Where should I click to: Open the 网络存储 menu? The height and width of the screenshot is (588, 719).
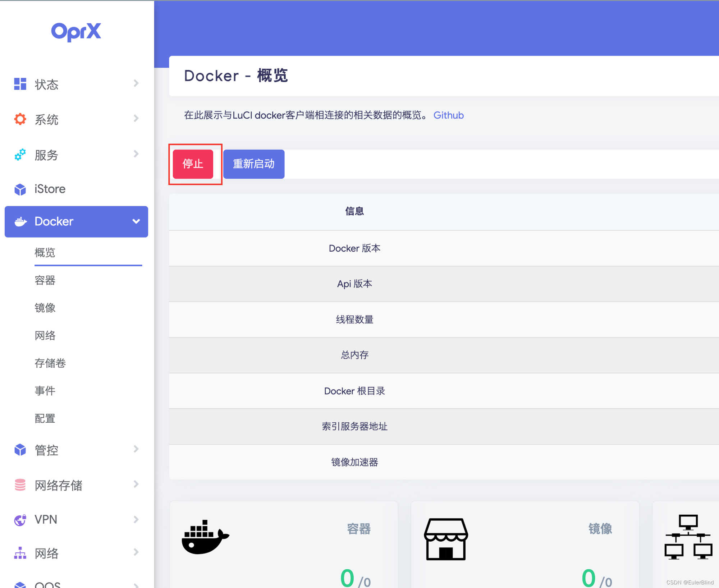click(x=76, y=485)
